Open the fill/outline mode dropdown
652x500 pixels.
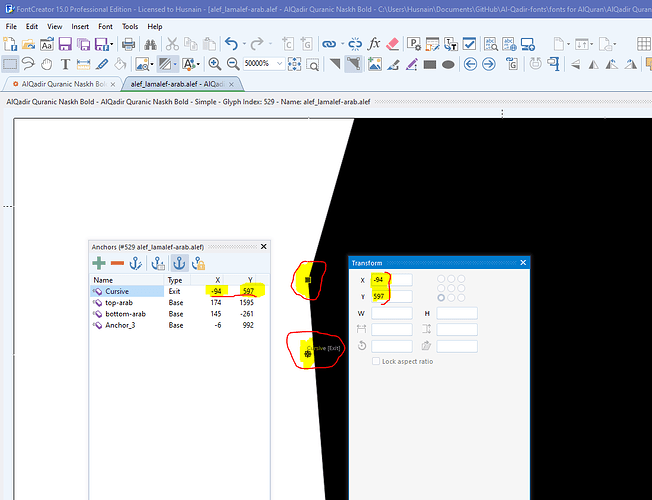(x=175, y=64)
